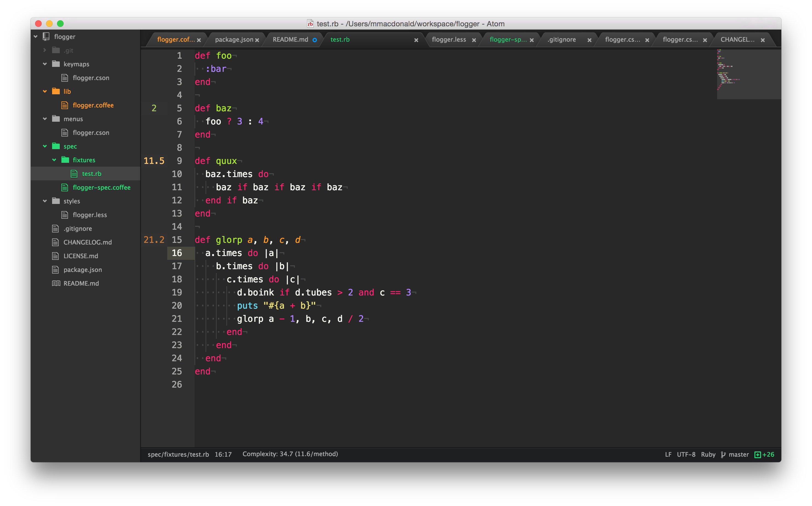Close the flogger.less tab

pyautogui.click(x=474, y=40)
